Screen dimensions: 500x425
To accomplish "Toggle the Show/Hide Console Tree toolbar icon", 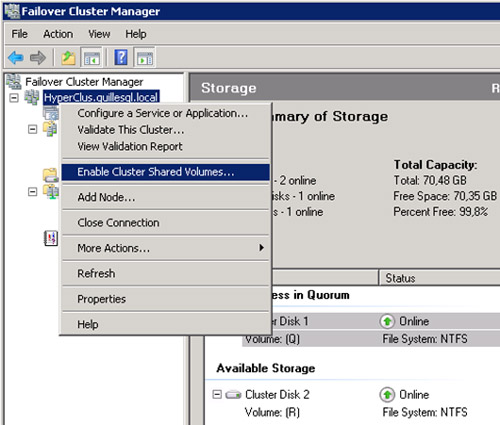I will pyautogui.click(x=92, y=58).
